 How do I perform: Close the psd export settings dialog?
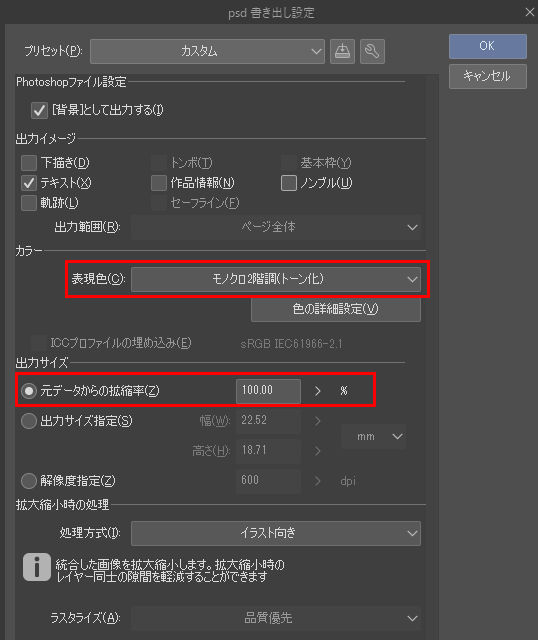tap(529, 13)
